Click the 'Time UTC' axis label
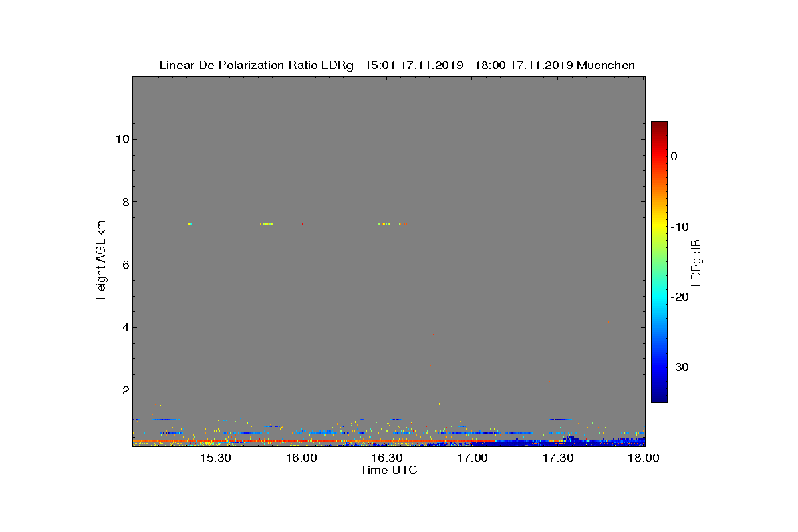The width and height of the screenshot is (798, 532). click(388, 470)
